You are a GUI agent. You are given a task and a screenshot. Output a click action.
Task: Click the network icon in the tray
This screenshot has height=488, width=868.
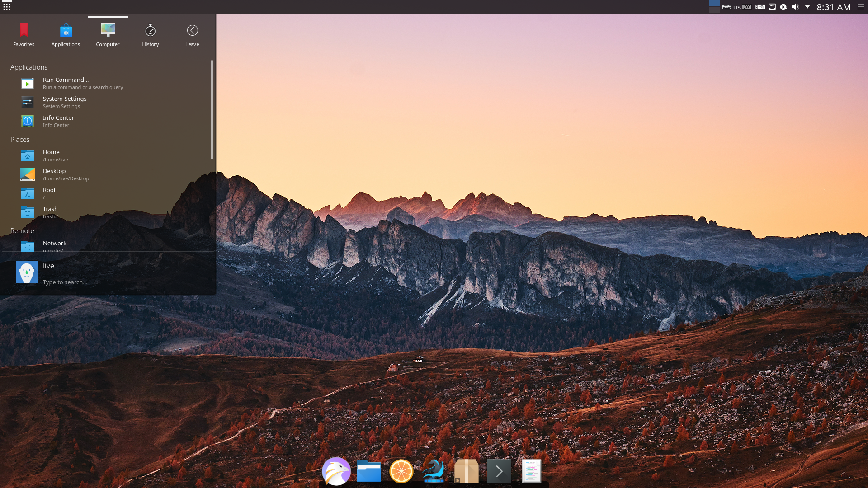pos(773,7)
